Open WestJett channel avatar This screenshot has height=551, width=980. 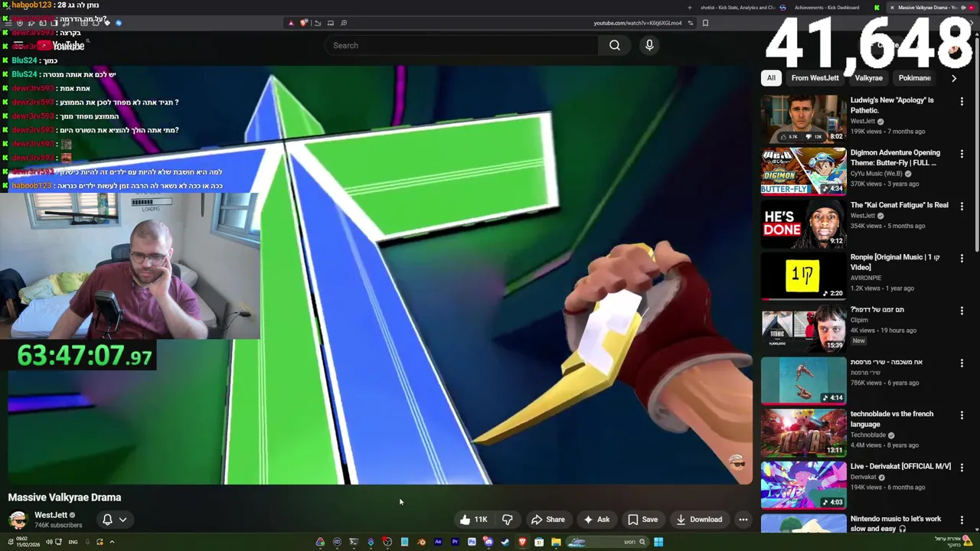pyautogui.click(x=18, y=520)
